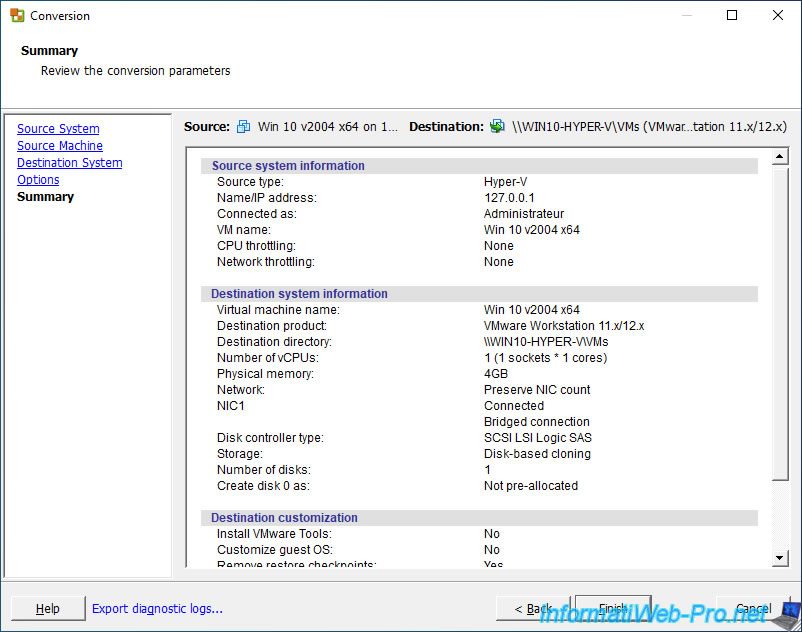The width and height of the screenshot is (802, 632).
Task: Click the Connected as label
Action: tap(257, 214)
